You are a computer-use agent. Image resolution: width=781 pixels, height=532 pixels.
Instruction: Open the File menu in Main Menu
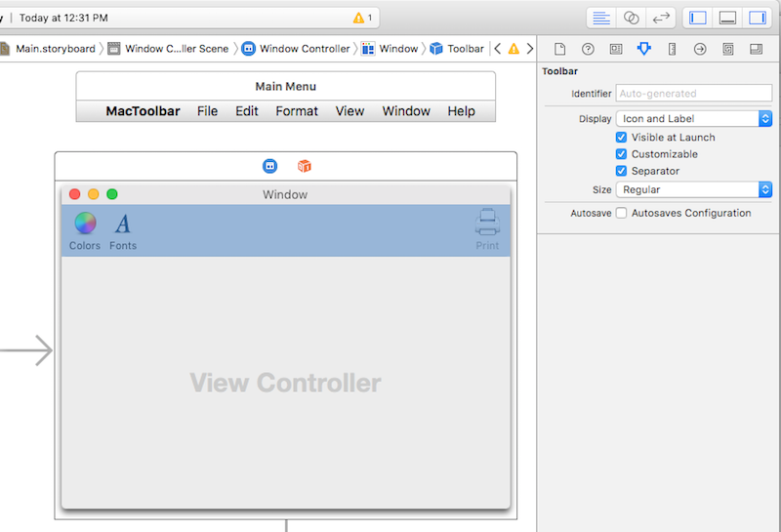(x=207, y=111)
